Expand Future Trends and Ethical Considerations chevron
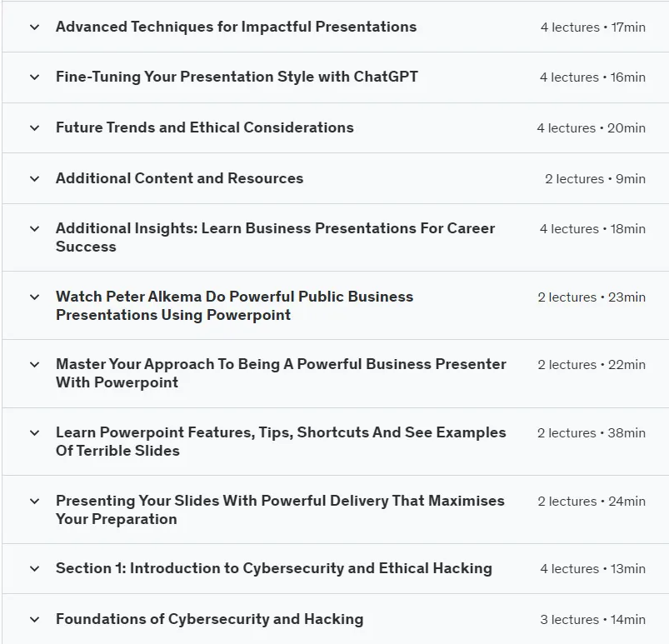 [x=34, y=128]
